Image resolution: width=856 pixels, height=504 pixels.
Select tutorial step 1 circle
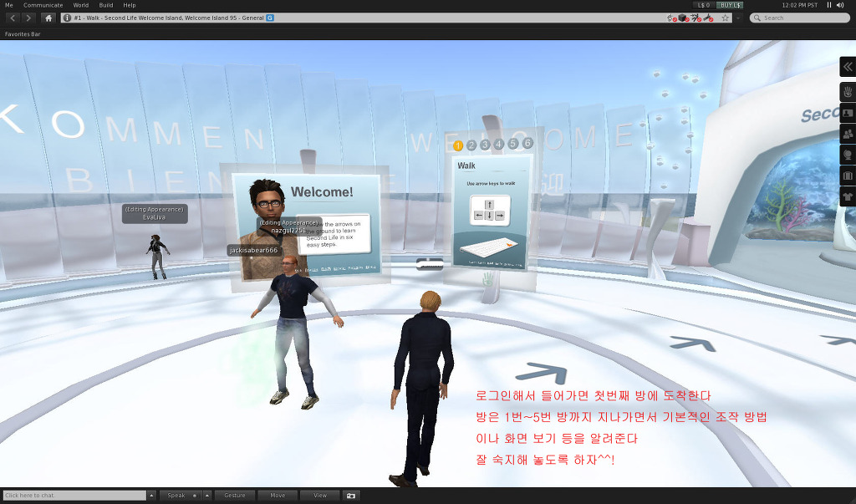[458, 145]
